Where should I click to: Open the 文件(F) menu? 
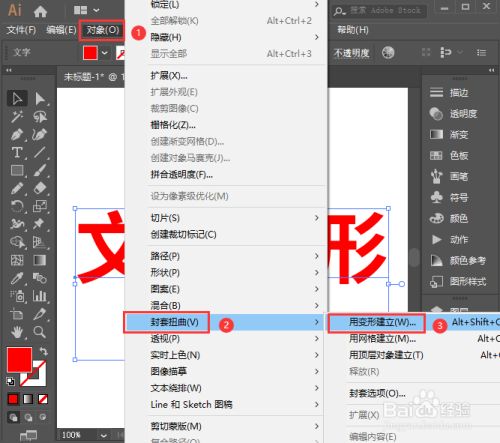[x=21, y=30]
